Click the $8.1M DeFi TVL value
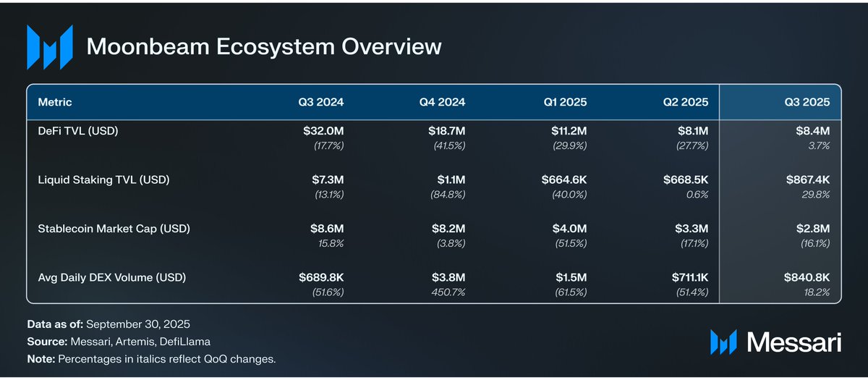 [692, 131]
